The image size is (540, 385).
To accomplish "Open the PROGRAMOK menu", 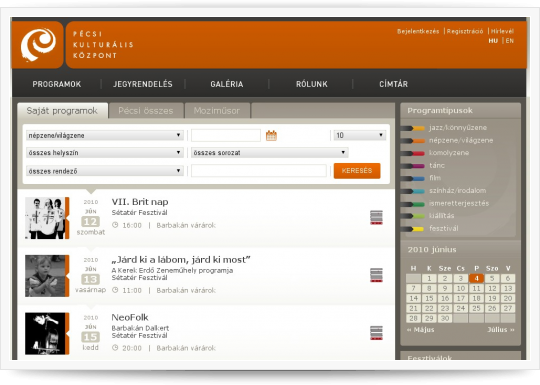I will pos(57,84).
